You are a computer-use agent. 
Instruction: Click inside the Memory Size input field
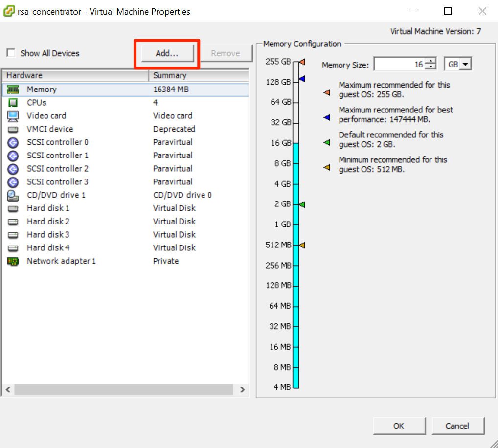pos(399,65)
